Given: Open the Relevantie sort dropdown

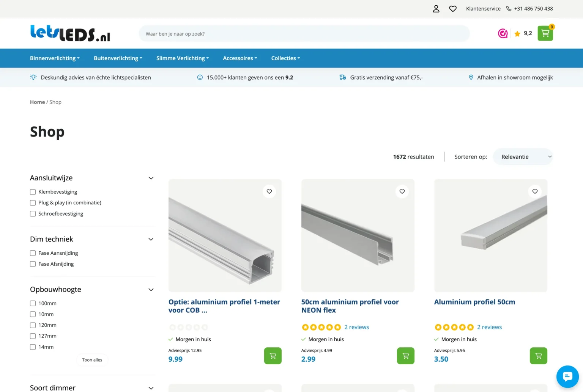Looking at the screenshot, I should (x=523, y=157).
